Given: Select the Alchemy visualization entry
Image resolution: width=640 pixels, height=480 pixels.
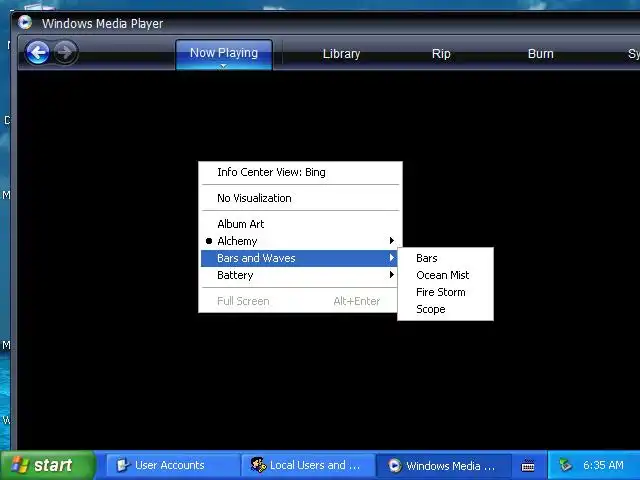Looking at the screenshot, I should (300, 241).
